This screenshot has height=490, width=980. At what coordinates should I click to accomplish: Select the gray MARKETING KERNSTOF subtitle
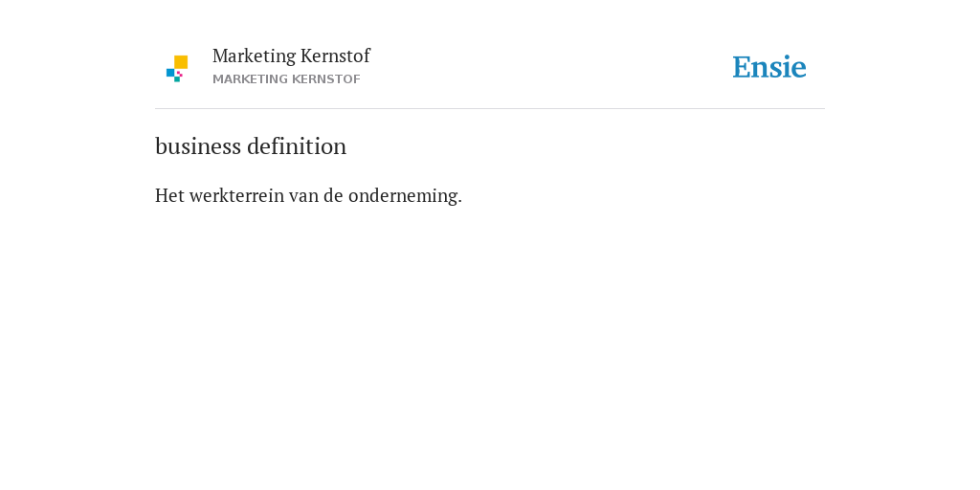click(x=286, y=79)
